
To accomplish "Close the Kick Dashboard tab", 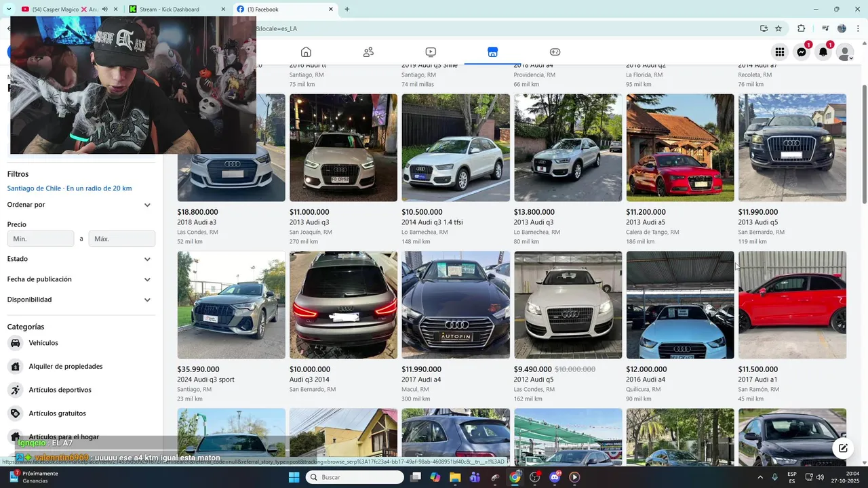I will point(222,9).
